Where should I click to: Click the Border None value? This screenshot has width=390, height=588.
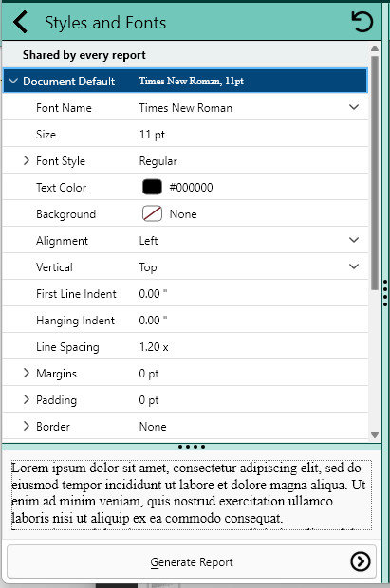153,427
